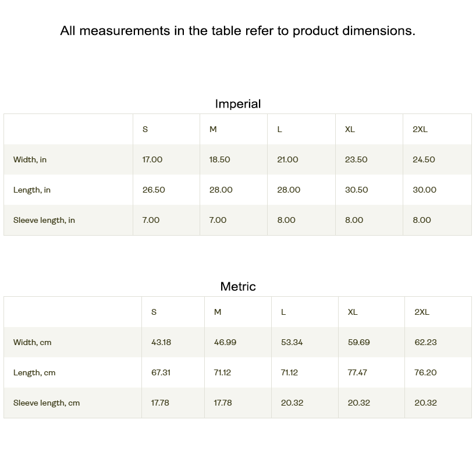Click the Imperial table heading

(238, 104)
